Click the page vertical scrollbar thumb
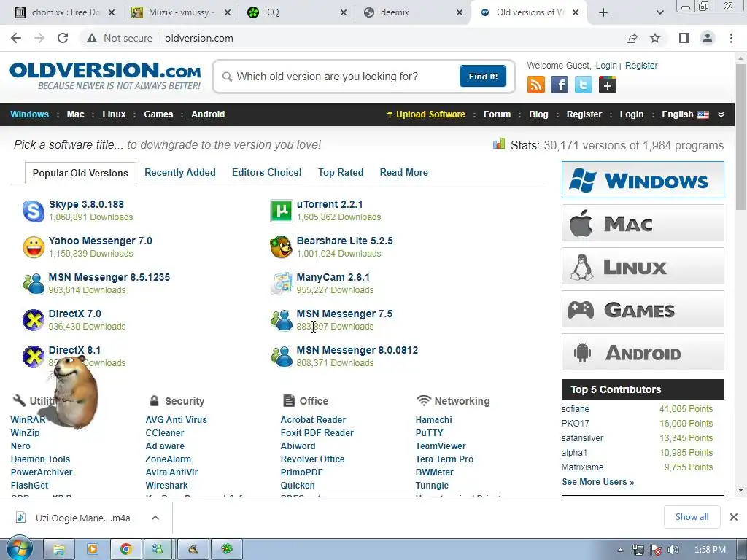Image resolution: width=747 pixels, height=560 pixels. click(740, 136)
